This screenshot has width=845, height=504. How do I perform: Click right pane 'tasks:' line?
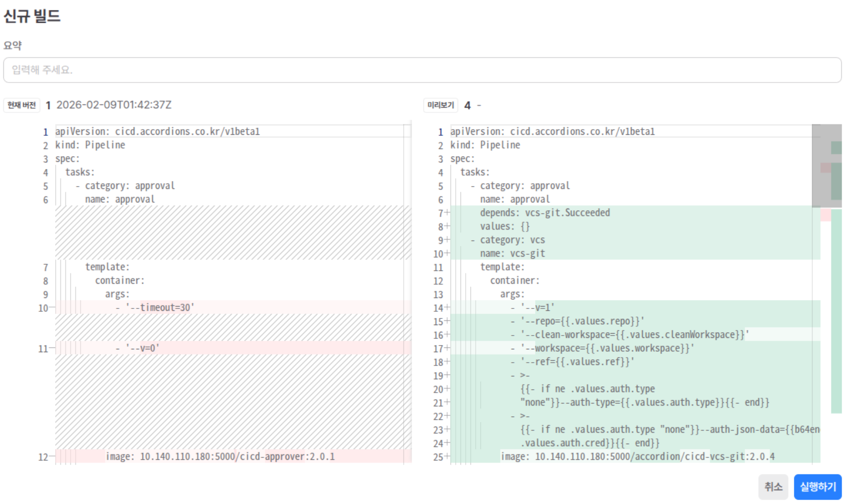475,172
